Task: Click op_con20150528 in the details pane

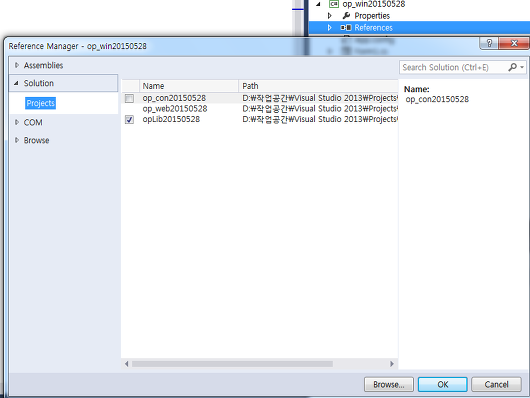Action: [437, 99]
